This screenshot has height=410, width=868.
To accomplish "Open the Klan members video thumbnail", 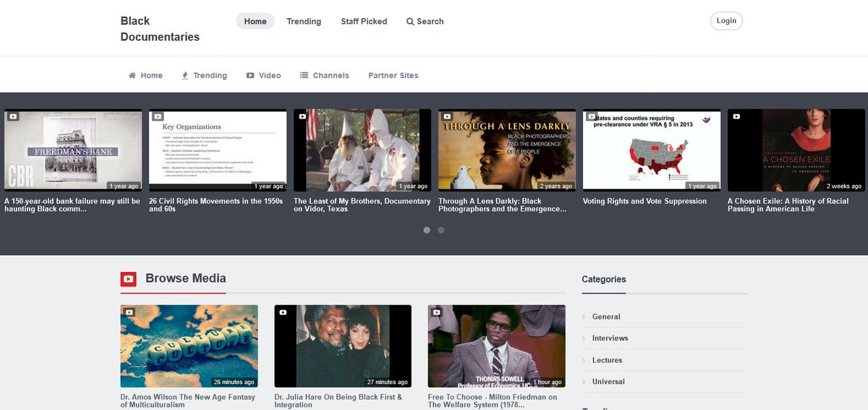I will tap(362, 150).
